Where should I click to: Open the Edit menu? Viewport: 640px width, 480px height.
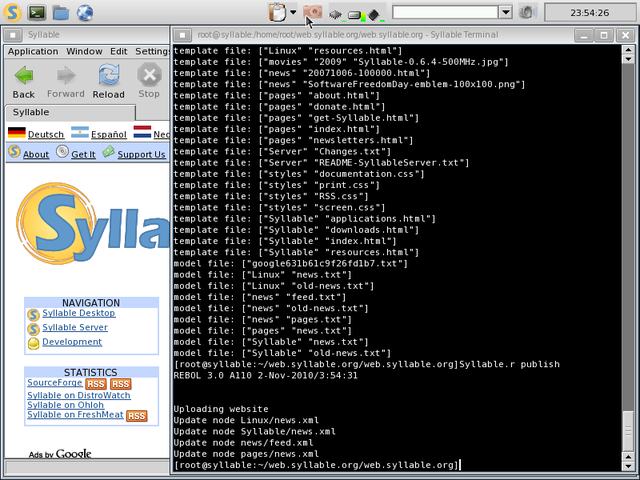pyautogui.click(x=119, y=51)
